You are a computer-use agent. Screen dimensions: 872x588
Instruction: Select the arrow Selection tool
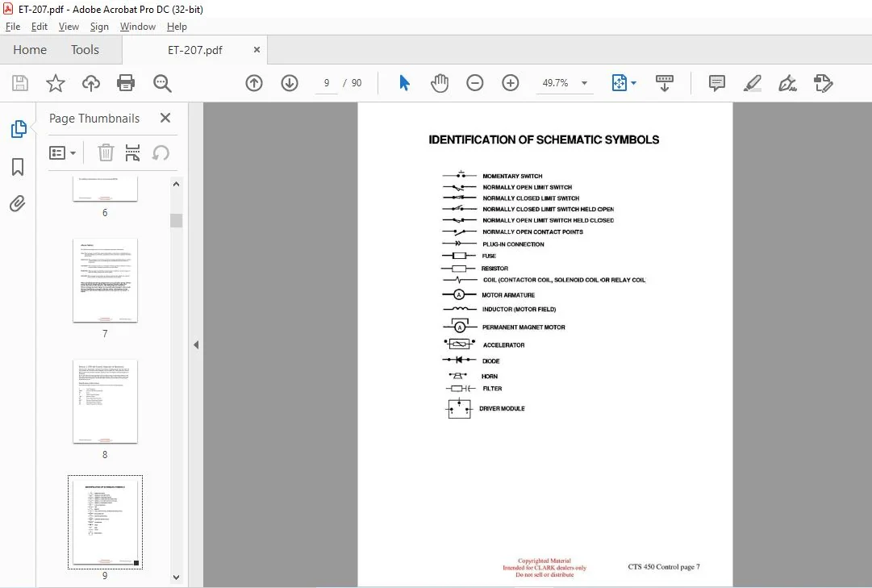click(404, 83)
